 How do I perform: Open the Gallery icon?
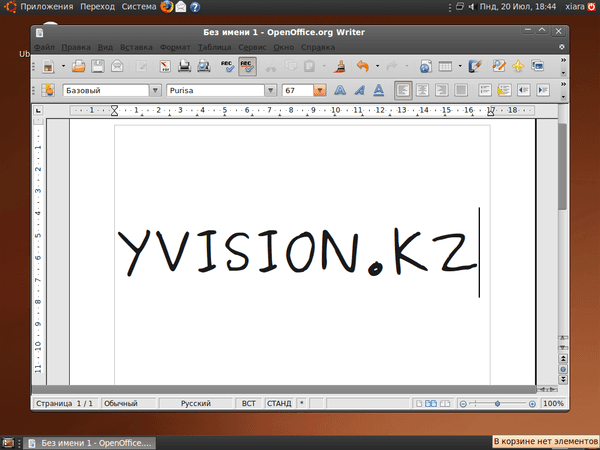[538, 66]
